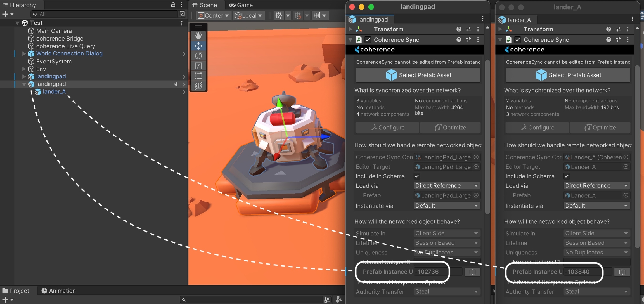The height and width of the screenshot is (304, 644).
Task: Regenerate the Prefab Instance UUID -102736
Action: 472,272
